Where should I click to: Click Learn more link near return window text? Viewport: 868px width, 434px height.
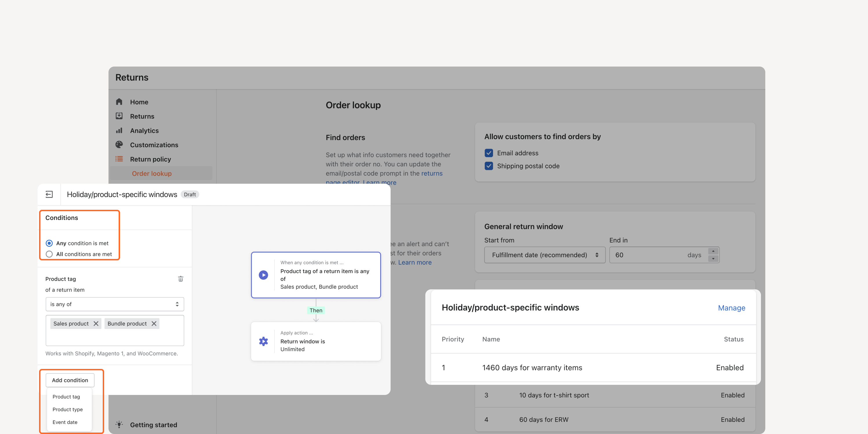coord(414,262)
